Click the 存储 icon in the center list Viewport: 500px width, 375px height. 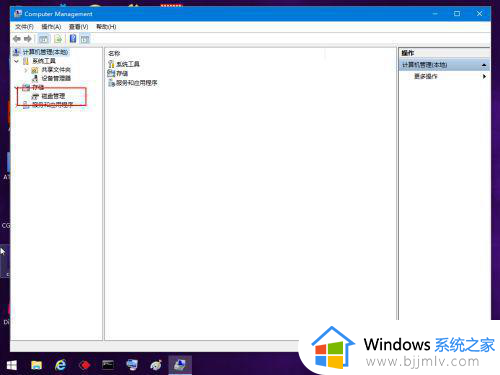click(x=111, y=73)
